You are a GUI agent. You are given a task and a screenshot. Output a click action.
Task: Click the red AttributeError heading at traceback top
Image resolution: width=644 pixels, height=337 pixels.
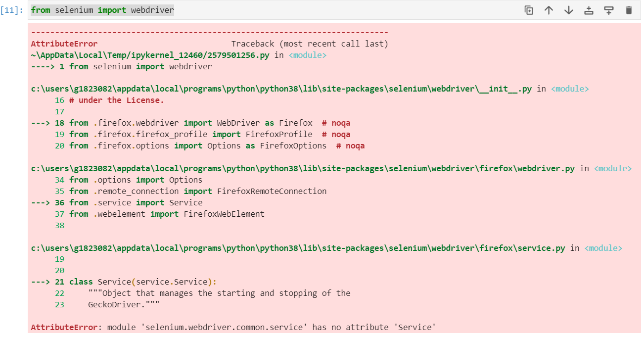click(64, 44)
